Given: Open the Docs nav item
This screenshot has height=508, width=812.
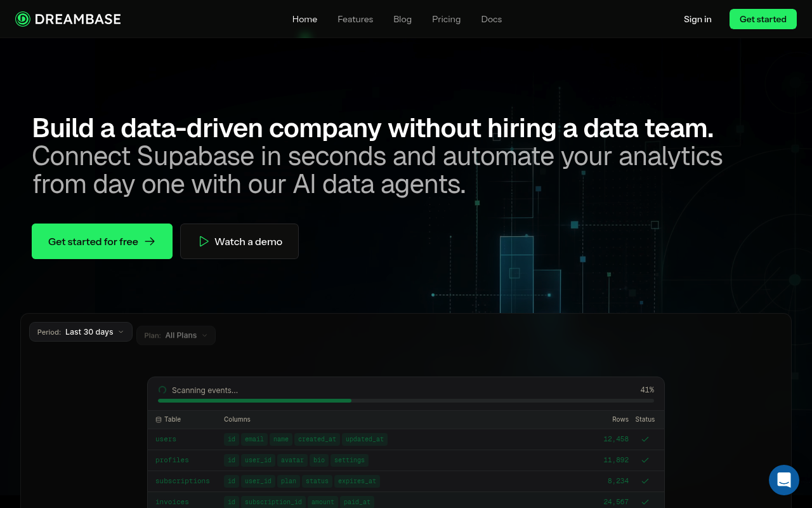Looking at the screenshot, I should tap(492, 19).
